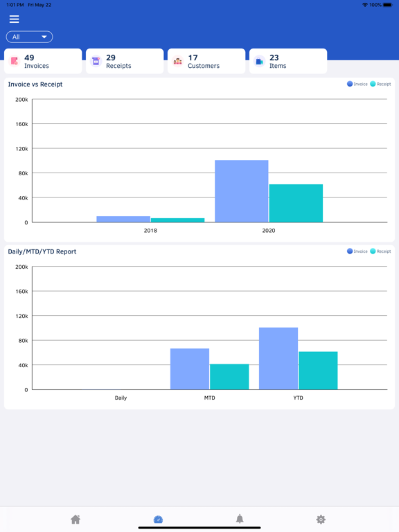399x532 pixels.
Task: Select the 2020 Receipt bar
Action: [x=296, y=203]
